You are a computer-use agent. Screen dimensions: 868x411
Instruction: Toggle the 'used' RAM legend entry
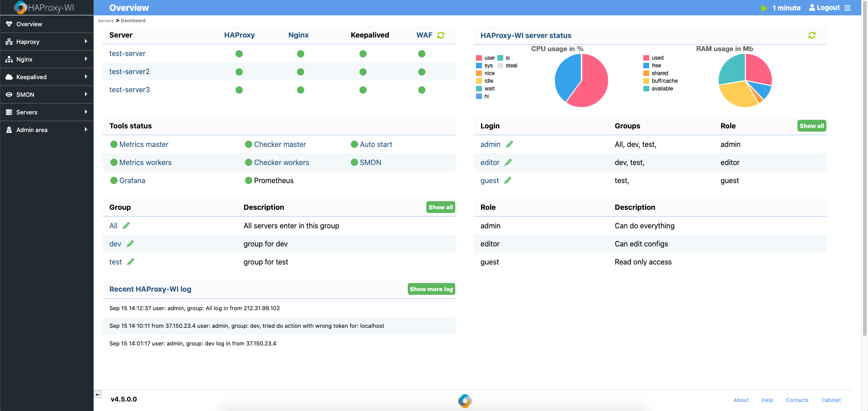click(654, 58)
